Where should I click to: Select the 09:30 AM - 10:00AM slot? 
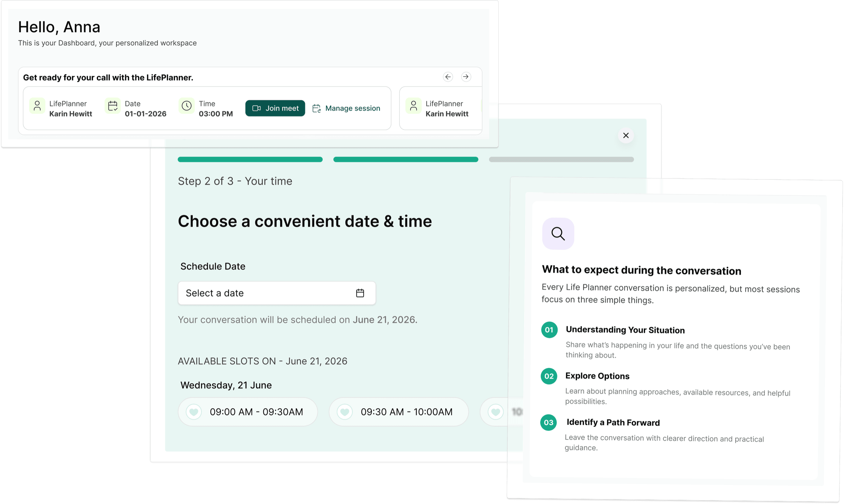coord(398,412)
